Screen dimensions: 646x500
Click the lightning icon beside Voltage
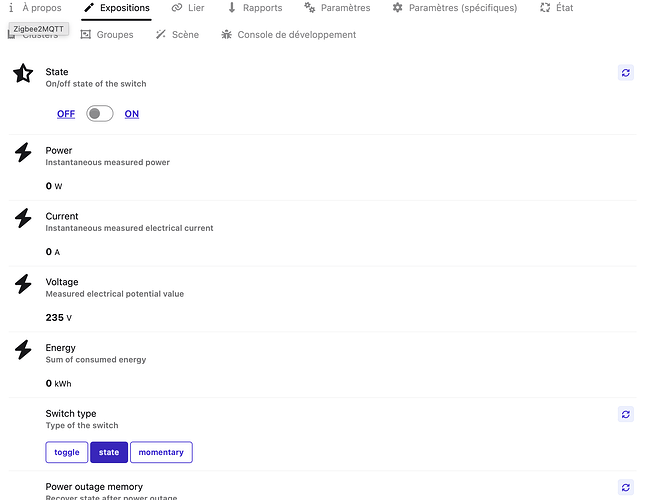[x=23, y=284]
